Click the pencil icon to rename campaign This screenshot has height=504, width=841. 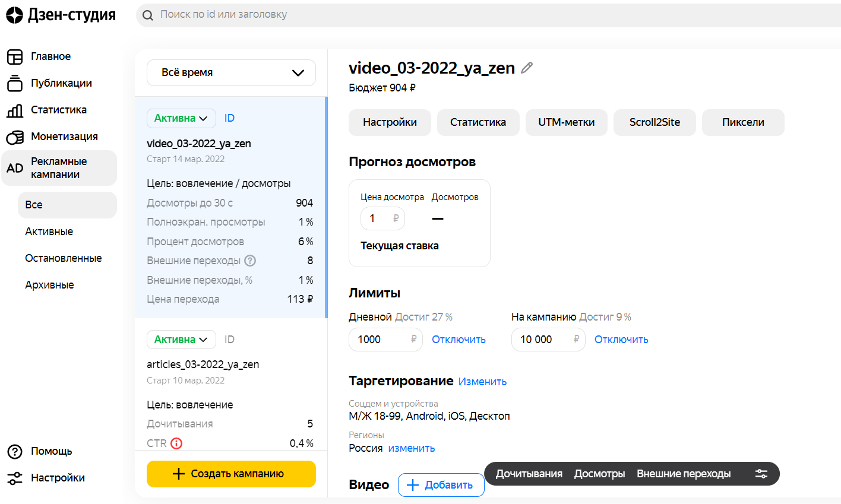tap(527, 68)
